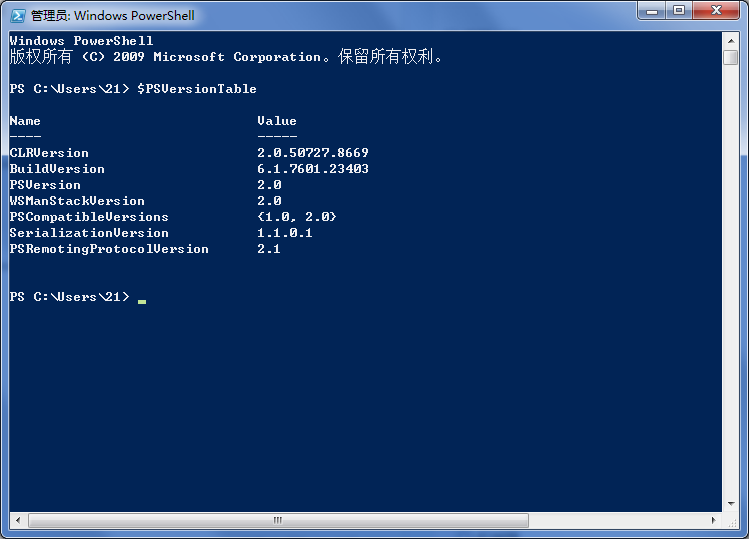Click the horizontal scrollbar right arrow
Image resolution: width=749 pixels, height=539 pixels.
pyautogui.click(x=714, y=520)
